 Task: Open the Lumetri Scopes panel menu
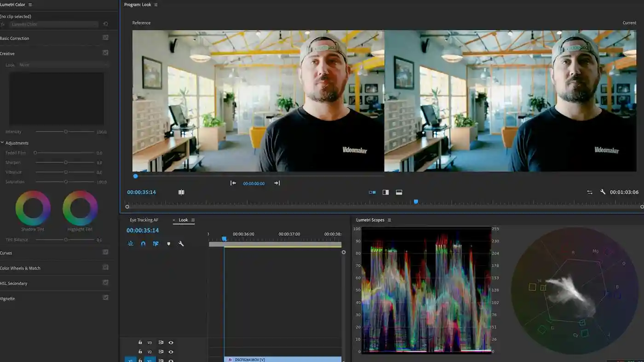pos(389,220)
